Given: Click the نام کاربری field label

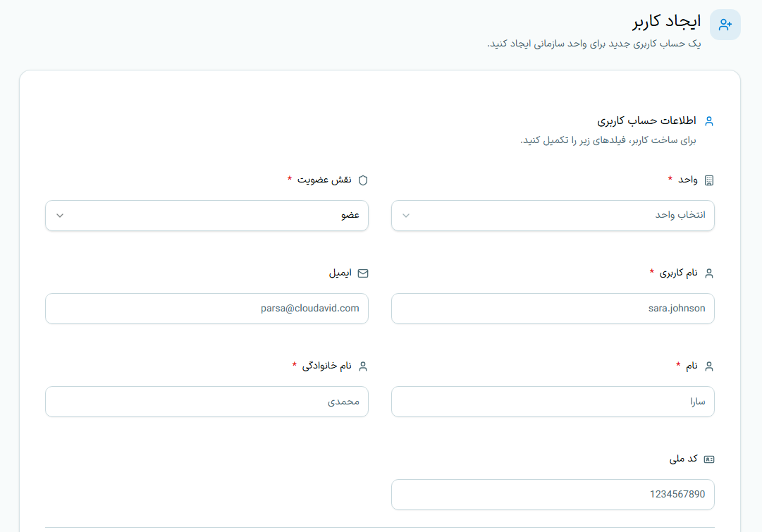Looking at the screenshot, I should (678, 273).
